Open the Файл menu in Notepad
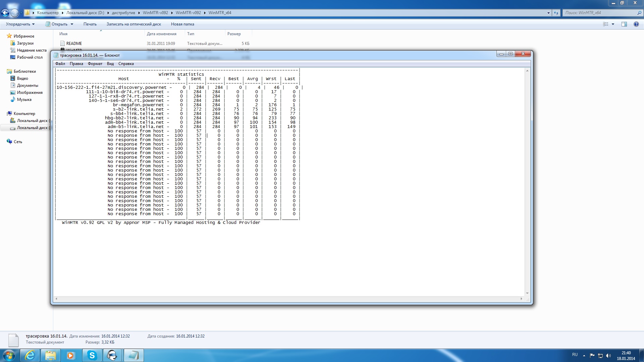Screen dimensions: 644x362 60,64
